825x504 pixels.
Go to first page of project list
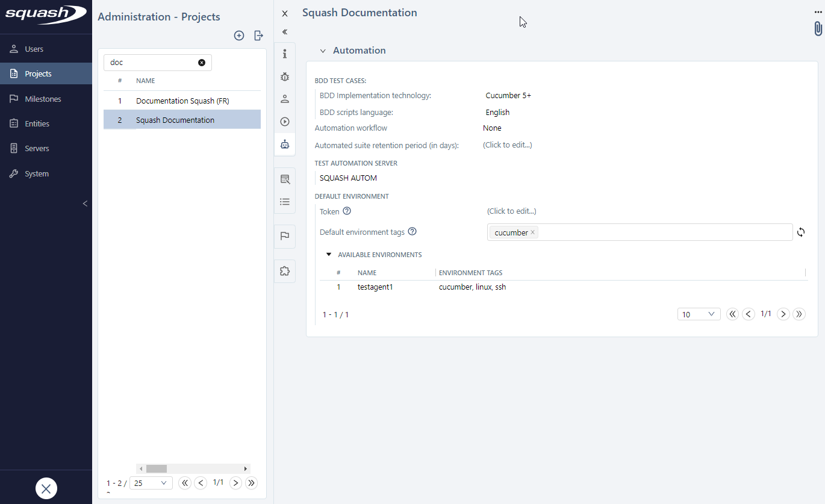click(185, 483)
